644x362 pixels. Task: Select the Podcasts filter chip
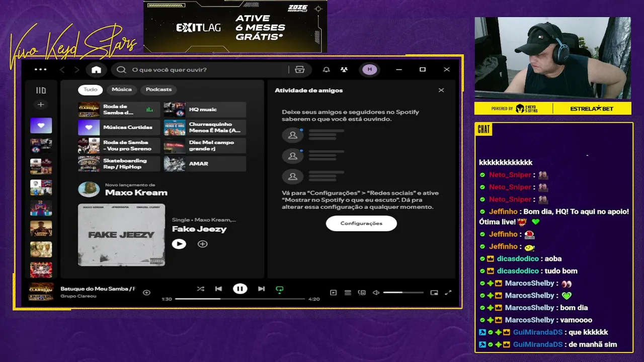pos(158,89)
